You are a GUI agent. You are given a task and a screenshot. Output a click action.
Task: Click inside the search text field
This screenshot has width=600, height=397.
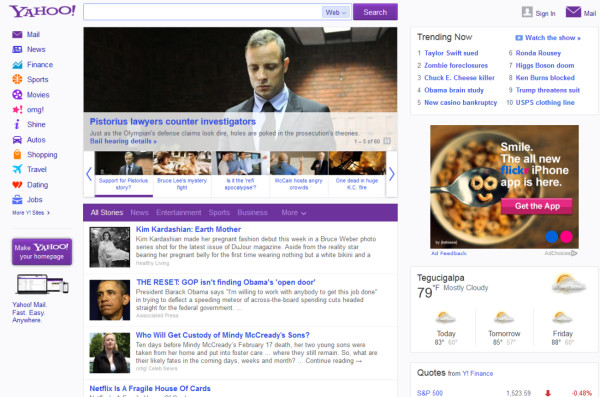(203, 12)
